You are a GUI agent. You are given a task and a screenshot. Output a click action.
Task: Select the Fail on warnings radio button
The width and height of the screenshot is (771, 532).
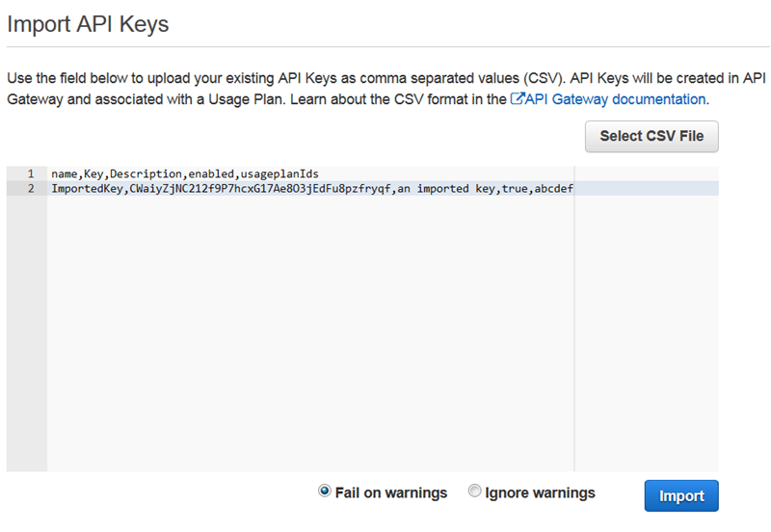pos(324,492)
